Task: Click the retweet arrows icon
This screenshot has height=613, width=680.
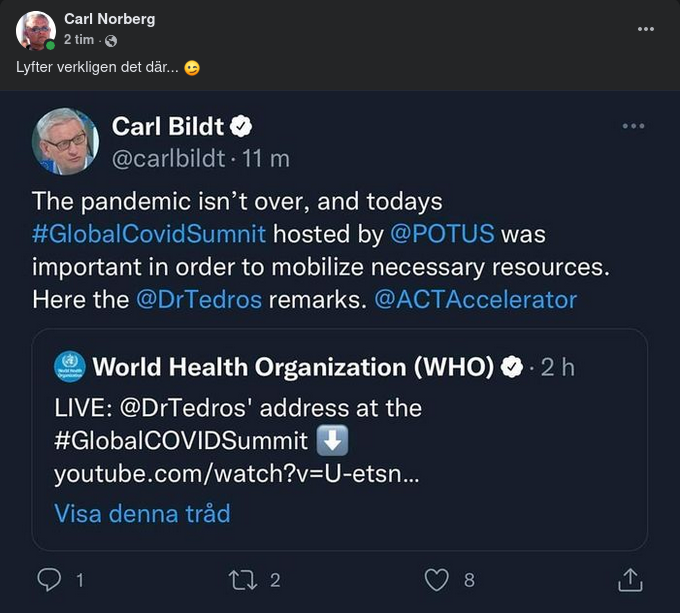Action: click(242, 579)
